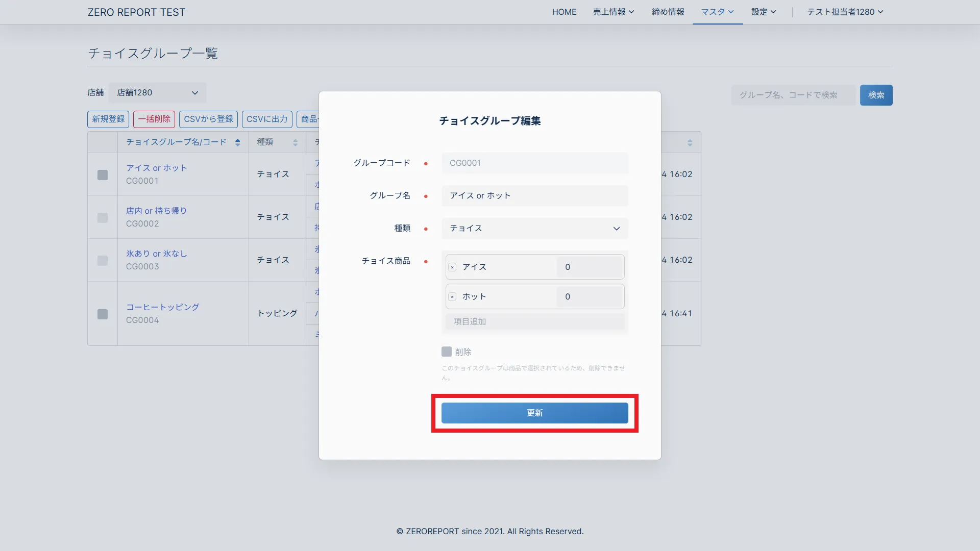Open the 店内 or 持ち帰り group link

point(156,211)
